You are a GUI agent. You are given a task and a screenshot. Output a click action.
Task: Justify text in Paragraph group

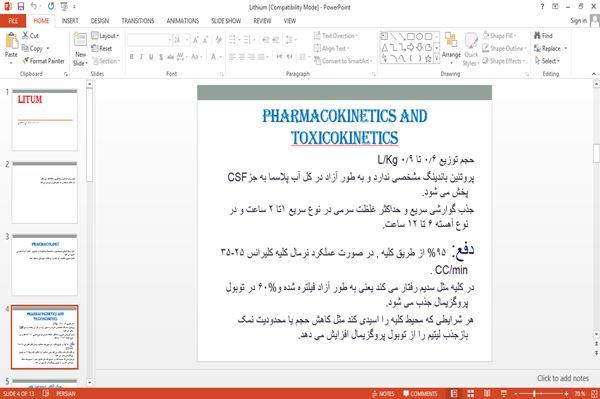click(261, 57)
